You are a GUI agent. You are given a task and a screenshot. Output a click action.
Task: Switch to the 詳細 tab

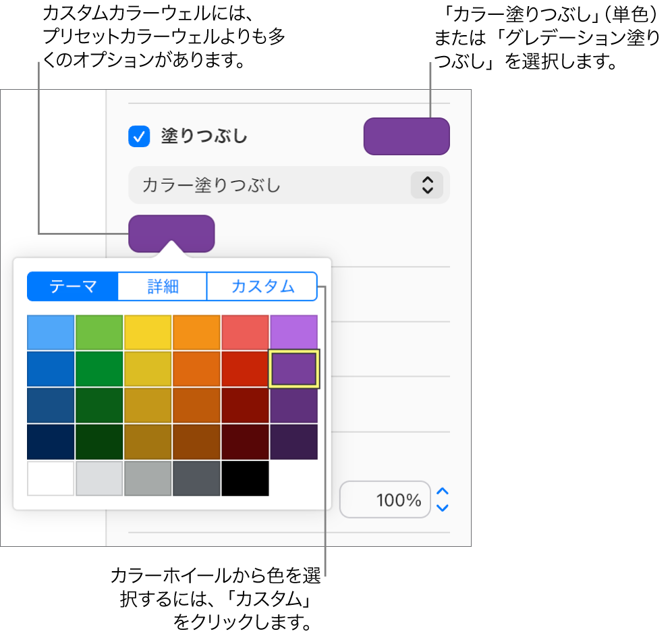(162, 286)
